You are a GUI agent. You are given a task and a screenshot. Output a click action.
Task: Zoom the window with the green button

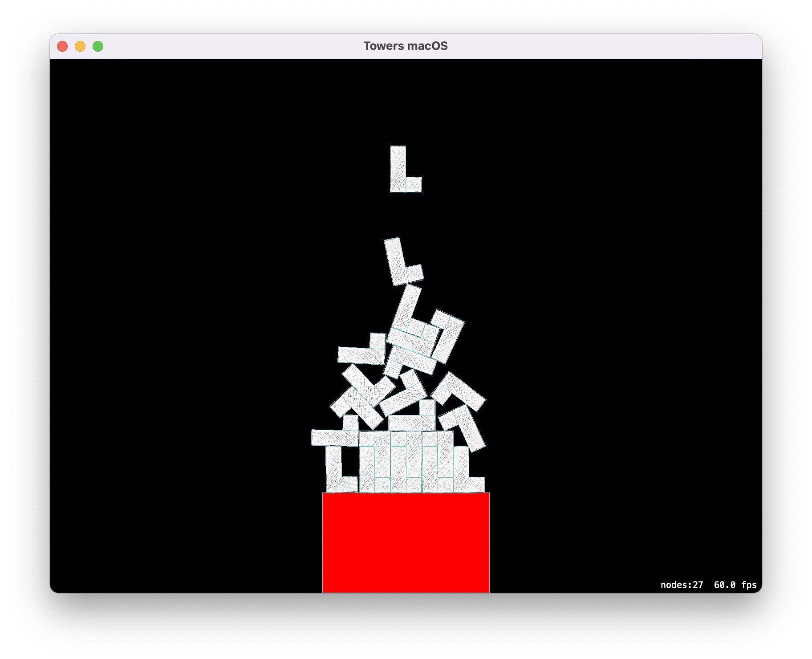(x=98, y=46)
